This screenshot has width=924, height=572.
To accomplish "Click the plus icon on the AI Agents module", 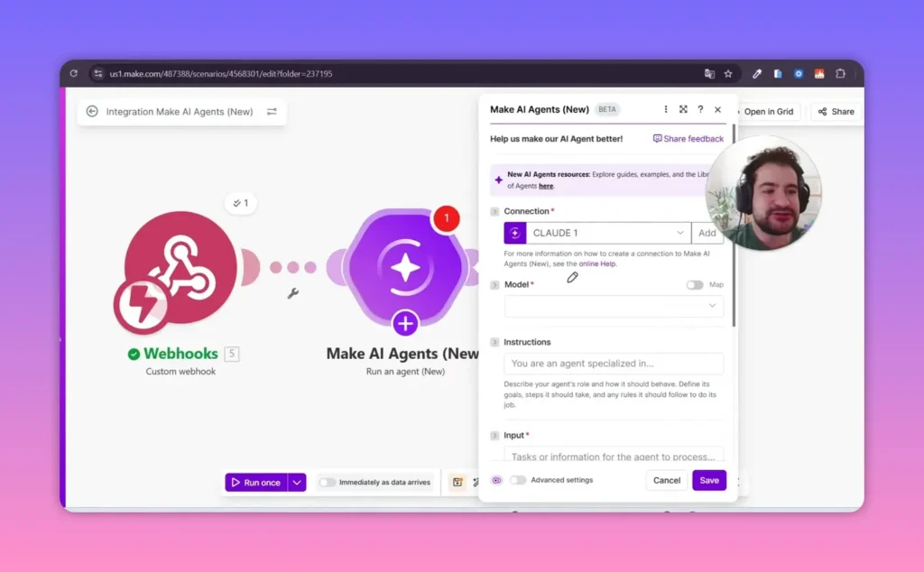I will [404, 322].
